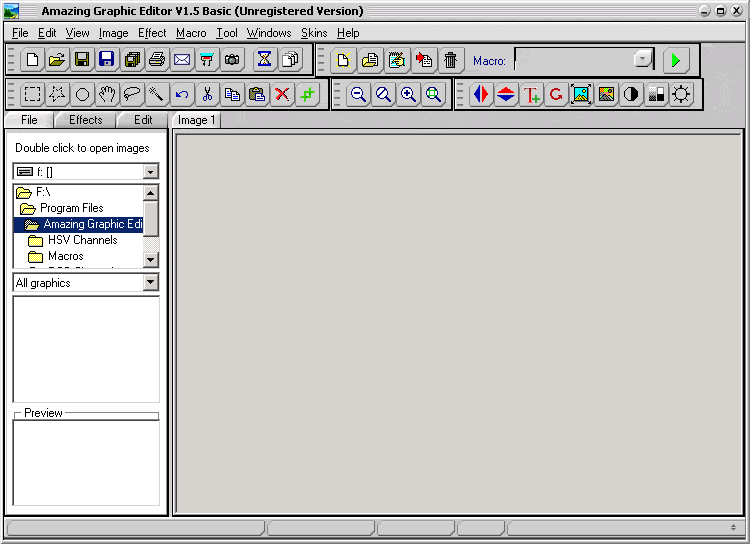Screen dimensions: 750x544
Task: Flip image vertically with red-blue arrows
Action: [506, 94]
